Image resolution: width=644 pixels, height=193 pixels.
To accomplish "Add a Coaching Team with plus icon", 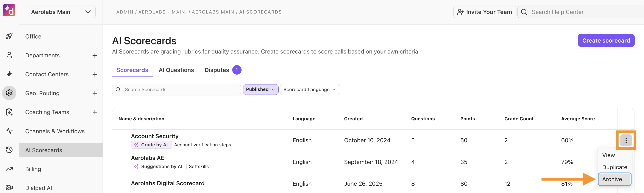I will (95, 112).
